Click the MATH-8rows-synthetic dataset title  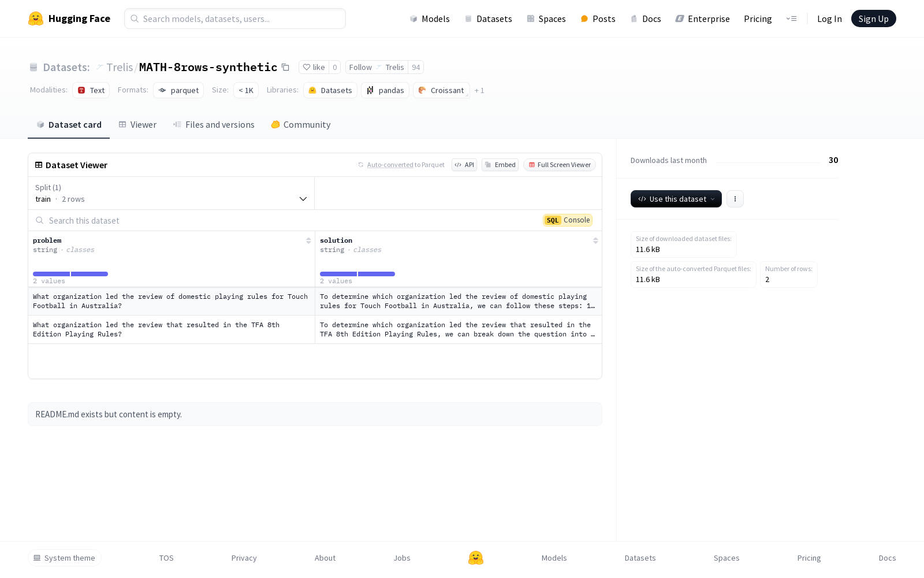[208, 67]
